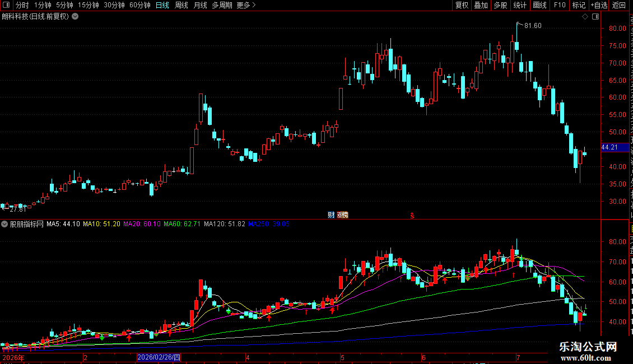This screenshot has height=364, width=633.
Task: Expand the 朗科科技 chart title dropdown
Action: point(75,17)
